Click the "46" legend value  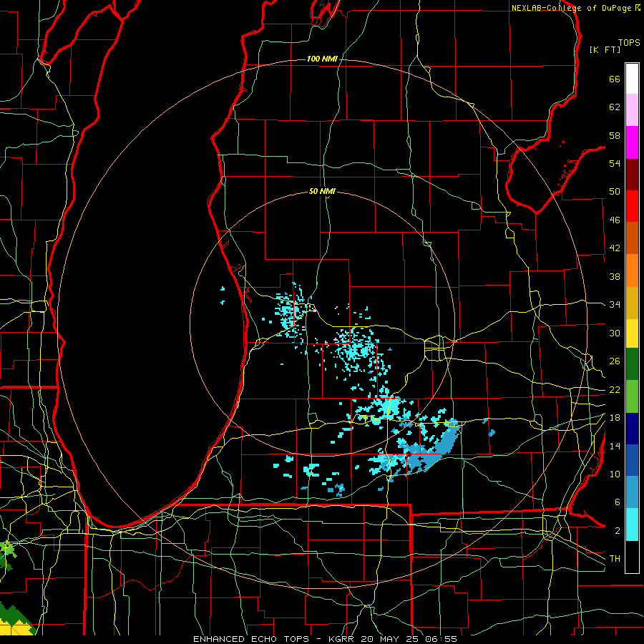tap(615, 220)
